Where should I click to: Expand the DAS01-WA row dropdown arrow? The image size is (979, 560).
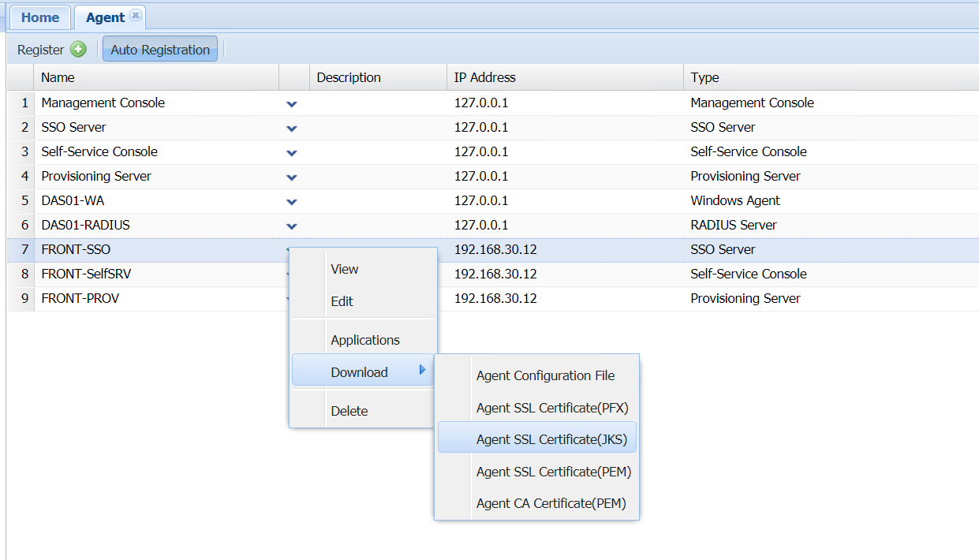[x=292, y=202]
